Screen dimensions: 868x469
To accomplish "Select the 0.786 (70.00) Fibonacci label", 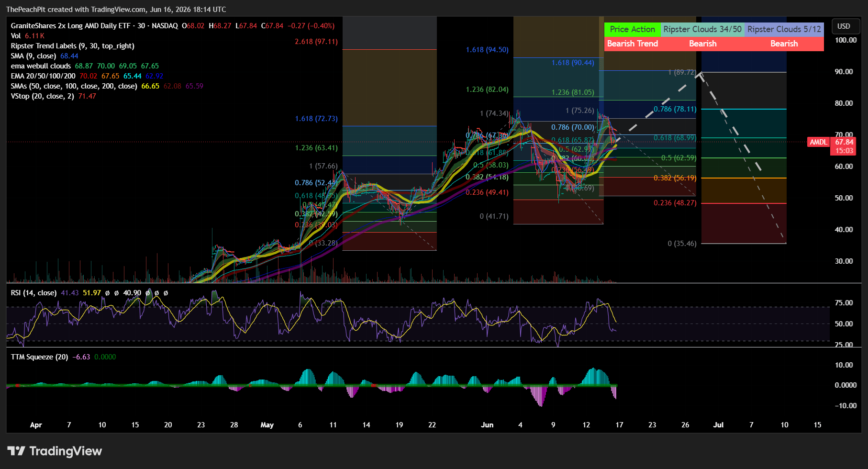I will point(573,127).
